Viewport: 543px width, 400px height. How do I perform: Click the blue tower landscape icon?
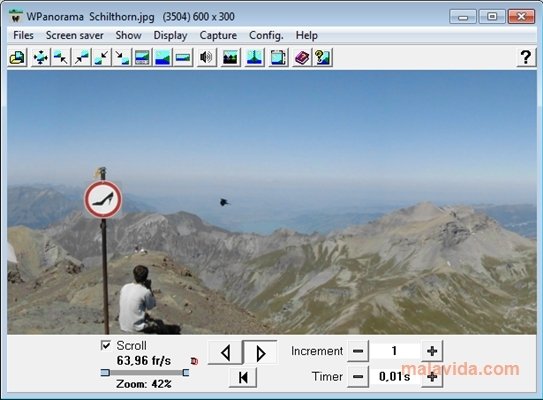tap(254, 57)
